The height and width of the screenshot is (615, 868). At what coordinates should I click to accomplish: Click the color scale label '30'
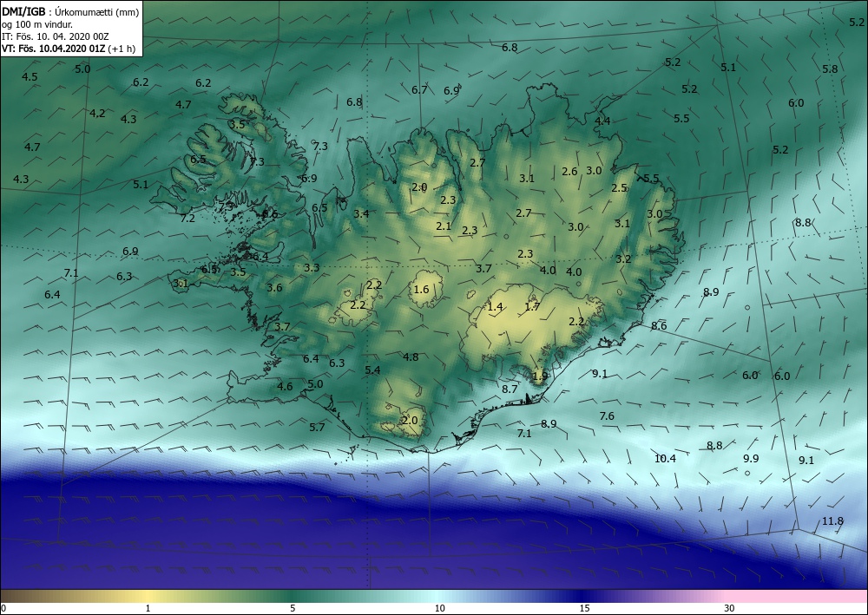pos(729,609)
